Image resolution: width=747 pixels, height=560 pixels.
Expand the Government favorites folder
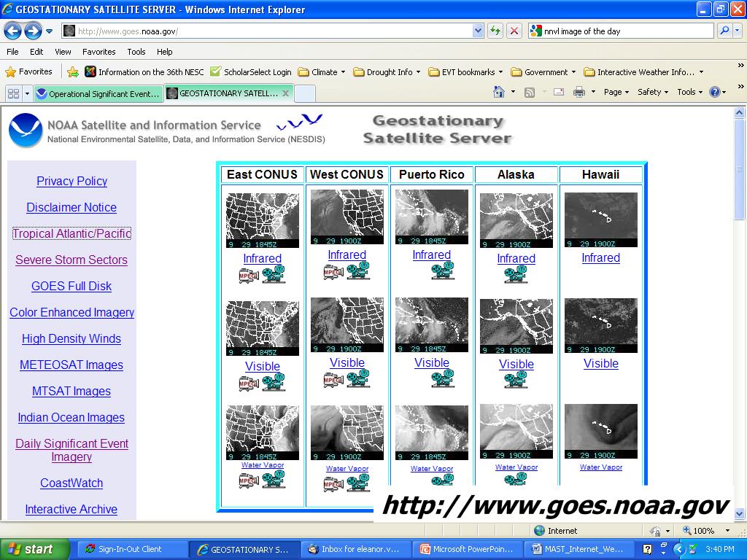(x=543, y=72)
